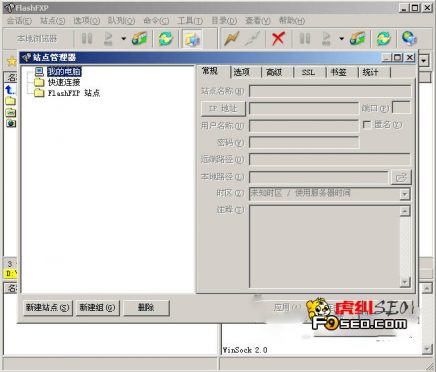Open the 命令 menu
Image resolution: width=436 pixels, height=372 pixels.
[156, 21]
